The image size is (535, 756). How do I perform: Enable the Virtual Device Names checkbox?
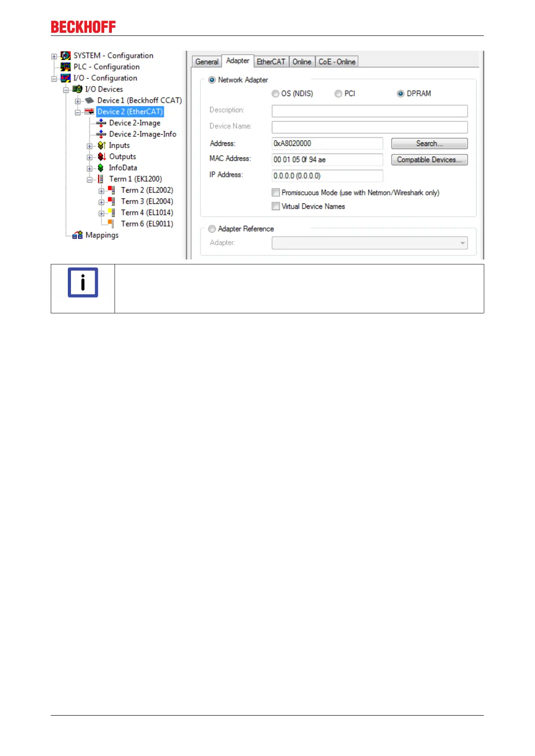pyautogui.click(x=276, y=207)
